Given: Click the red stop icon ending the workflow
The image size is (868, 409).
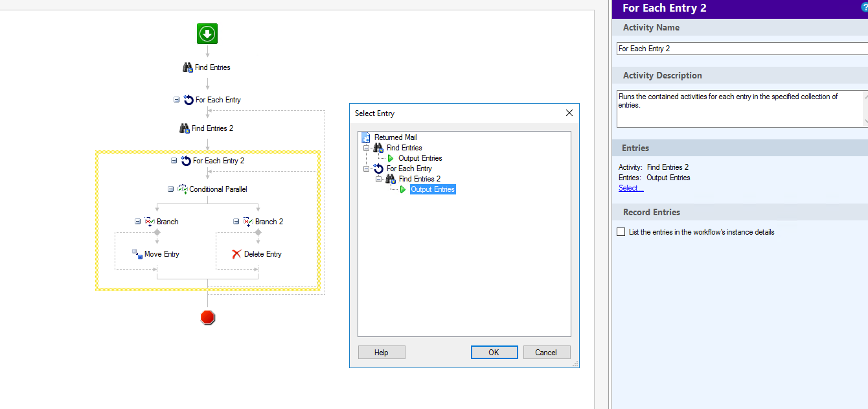Looking at the screenshot, I should (207, 317).
